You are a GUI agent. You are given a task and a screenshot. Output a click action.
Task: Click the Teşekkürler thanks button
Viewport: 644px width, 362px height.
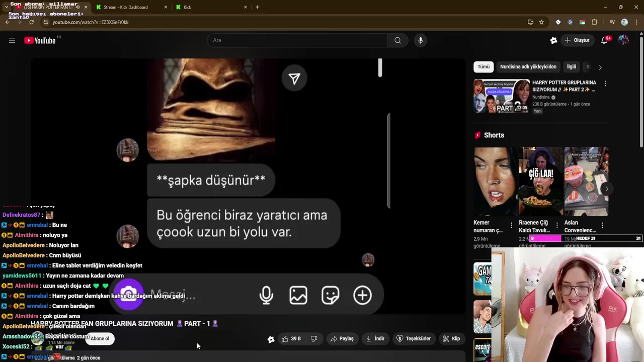pyautogui.click(x=414, y=339)
